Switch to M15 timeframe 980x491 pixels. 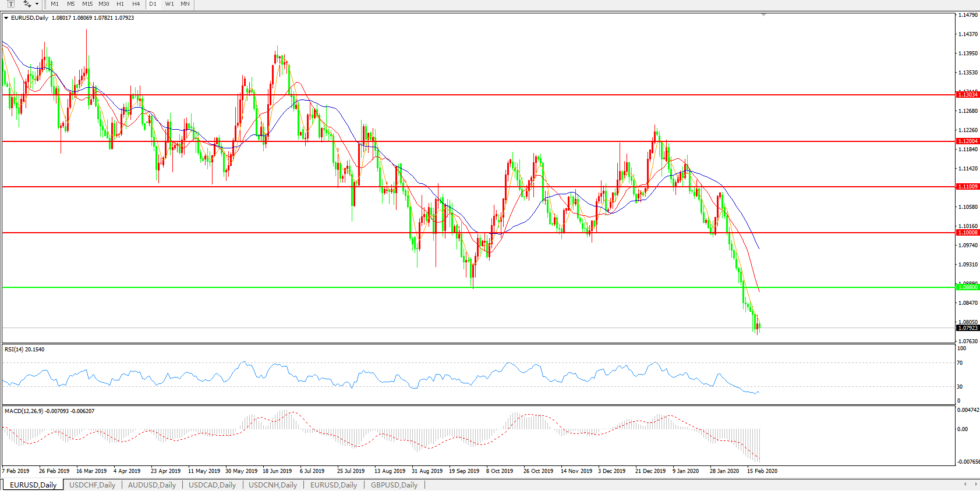[x=87, y=4]
